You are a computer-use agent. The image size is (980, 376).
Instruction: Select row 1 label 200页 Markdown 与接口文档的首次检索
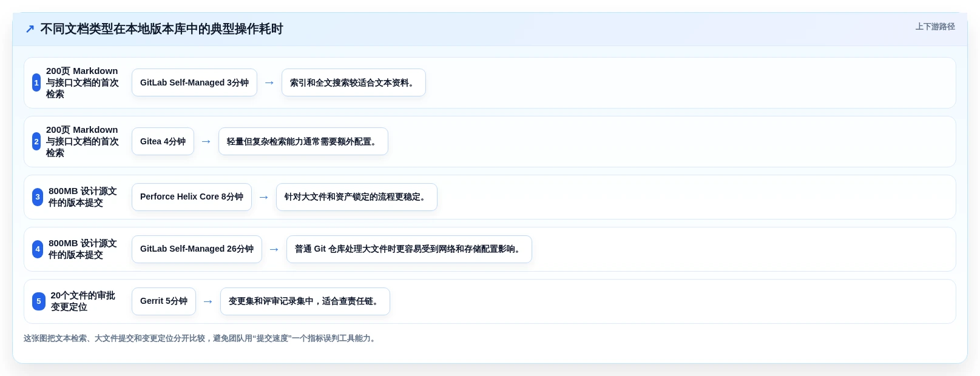[83, 82]
